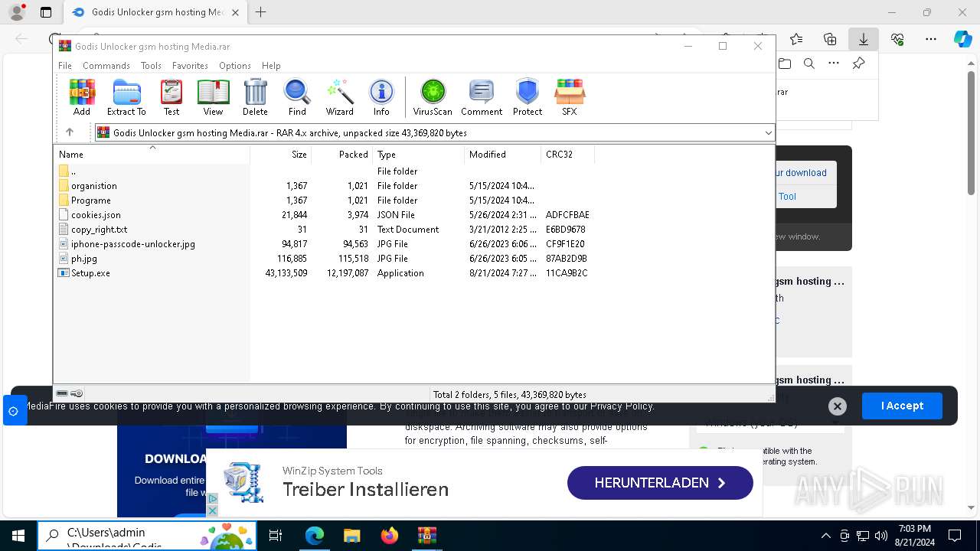Expand the archive path dropdown
The image size is (980, 551).
(x=768, y=133)
